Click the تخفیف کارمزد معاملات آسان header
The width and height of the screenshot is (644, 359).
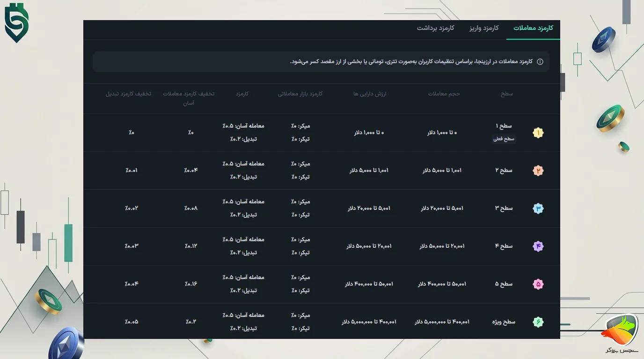189,98
